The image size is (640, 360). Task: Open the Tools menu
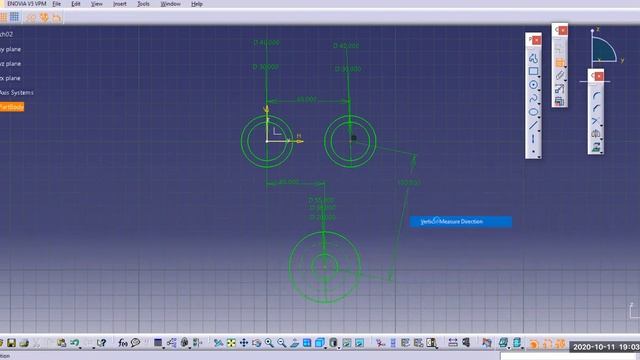143,4
